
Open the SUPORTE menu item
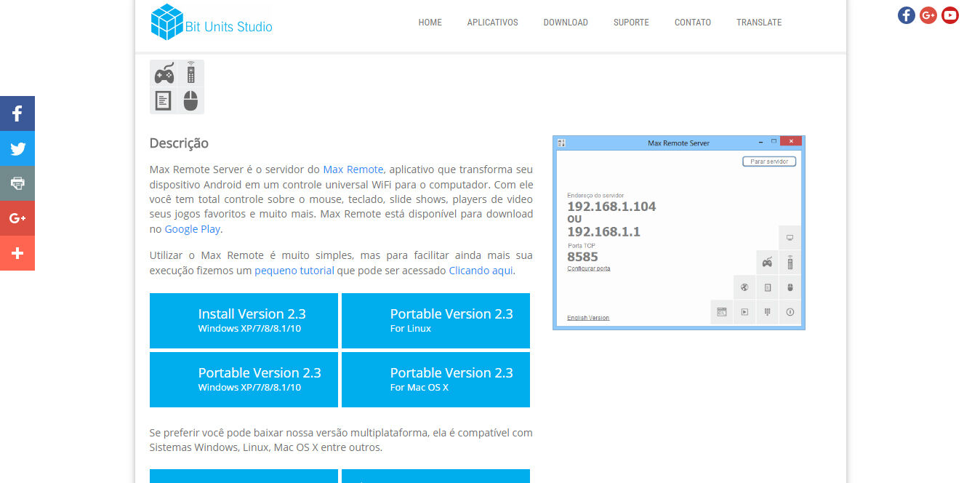click(x=631, y=23)
